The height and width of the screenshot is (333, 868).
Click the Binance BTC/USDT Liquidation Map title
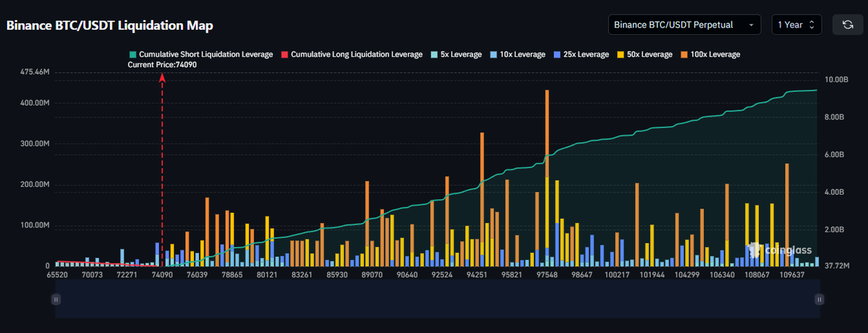[x=110, y=25]
